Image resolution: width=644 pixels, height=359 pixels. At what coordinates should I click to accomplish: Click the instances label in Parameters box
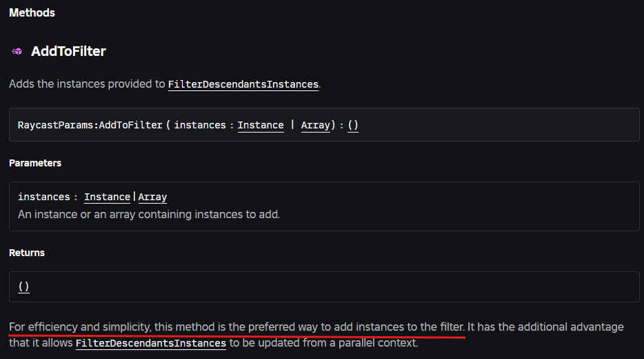[43, 197]
